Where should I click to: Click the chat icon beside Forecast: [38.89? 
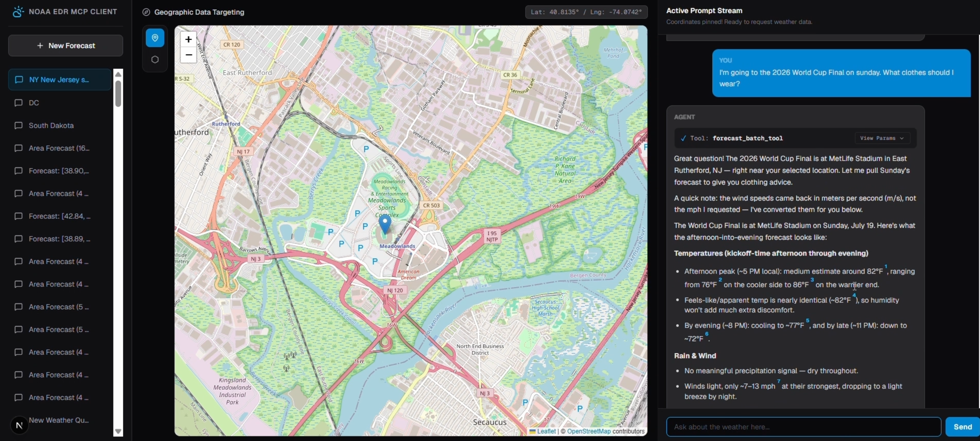18,239
